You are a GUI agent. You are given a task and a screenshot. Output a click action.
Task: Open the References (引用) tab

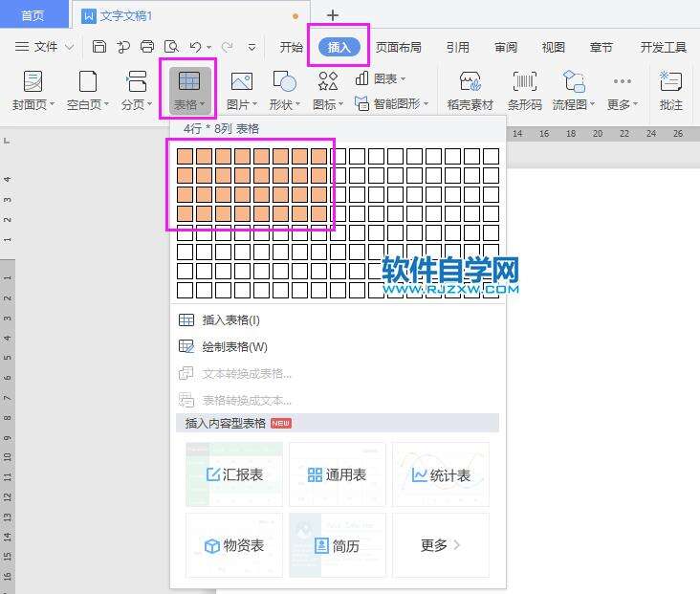point(458,47)
